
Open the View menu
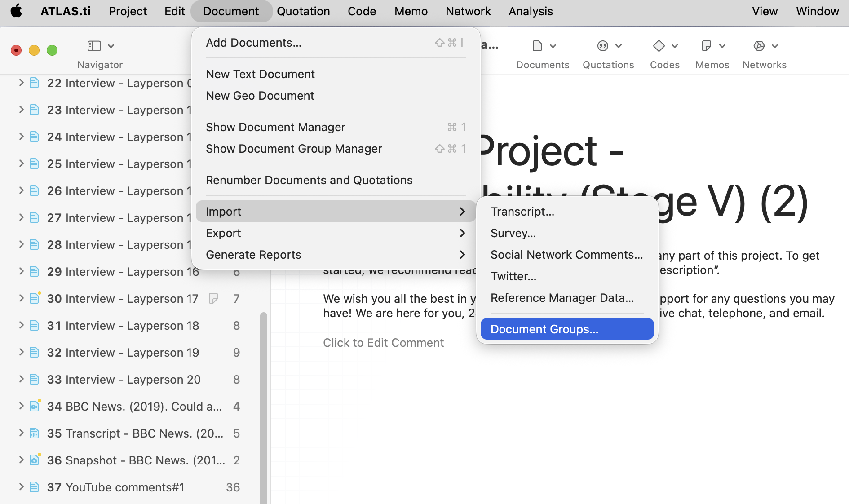765,11
